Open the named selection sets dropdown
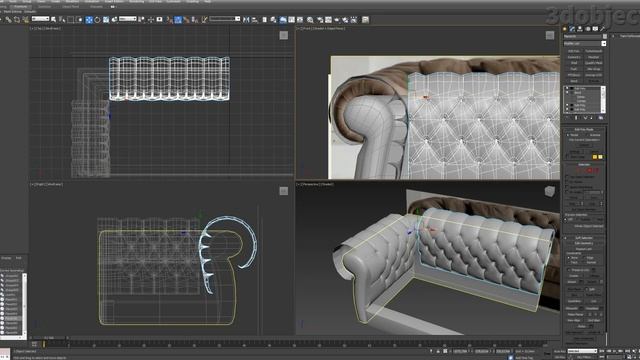Screen dimensions: 640x360 [224, 19]
